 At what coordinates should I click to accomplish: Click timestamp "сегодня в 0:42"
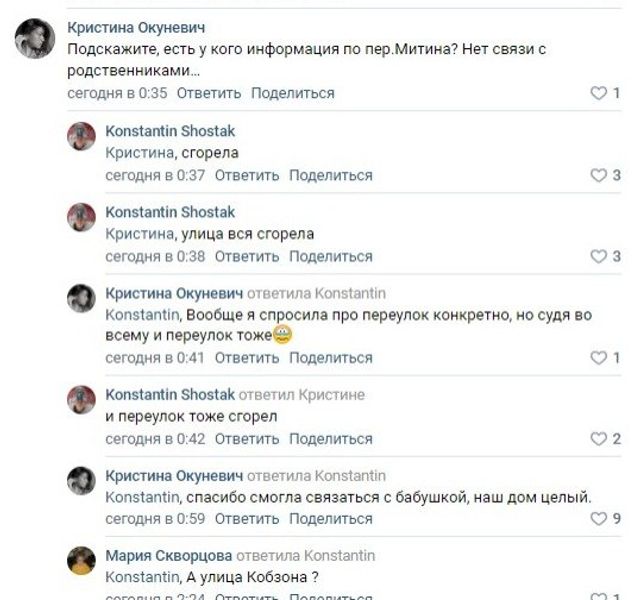(155, 439)
